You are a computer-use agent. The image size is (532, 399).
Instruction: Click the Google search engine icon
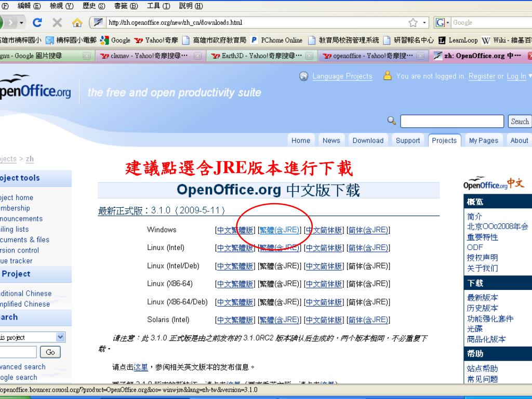pyautogui.click(x=440, y=23)
